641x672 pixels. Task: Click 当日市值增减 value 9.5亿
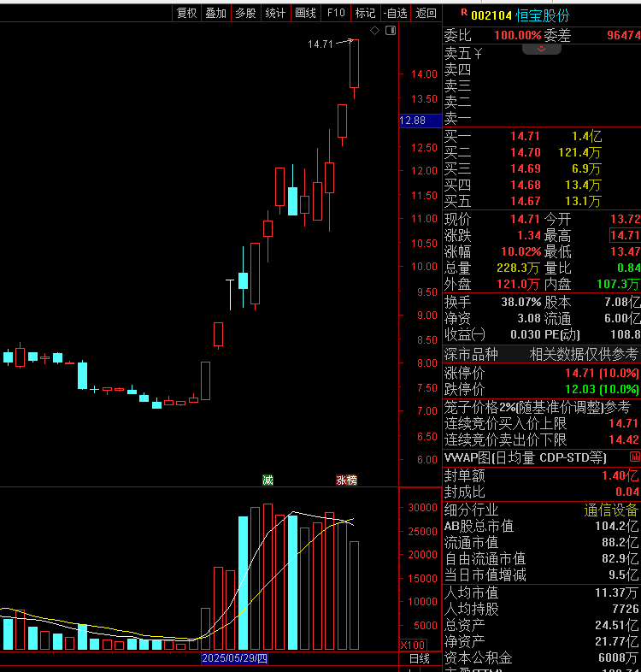point(623,575)
